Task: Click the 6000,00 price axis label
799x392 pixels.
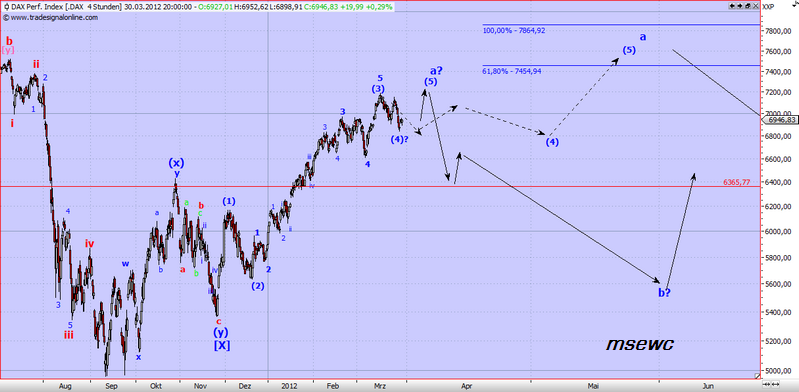Action: pyautogui.click(x=777, y=231)
